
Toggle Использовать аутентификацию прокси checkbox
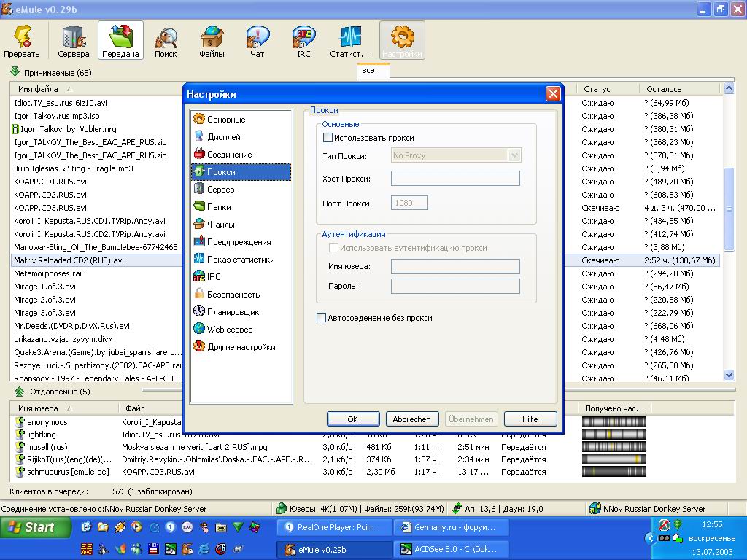point(334,248)
